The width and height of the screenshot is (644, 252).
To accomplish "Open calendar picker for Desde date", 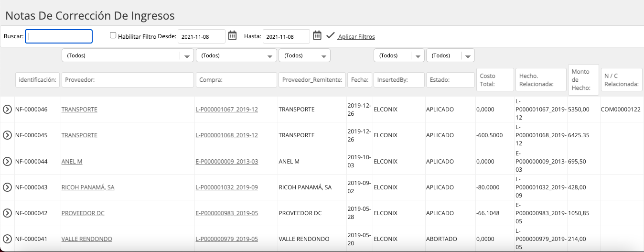I will 232,35.
